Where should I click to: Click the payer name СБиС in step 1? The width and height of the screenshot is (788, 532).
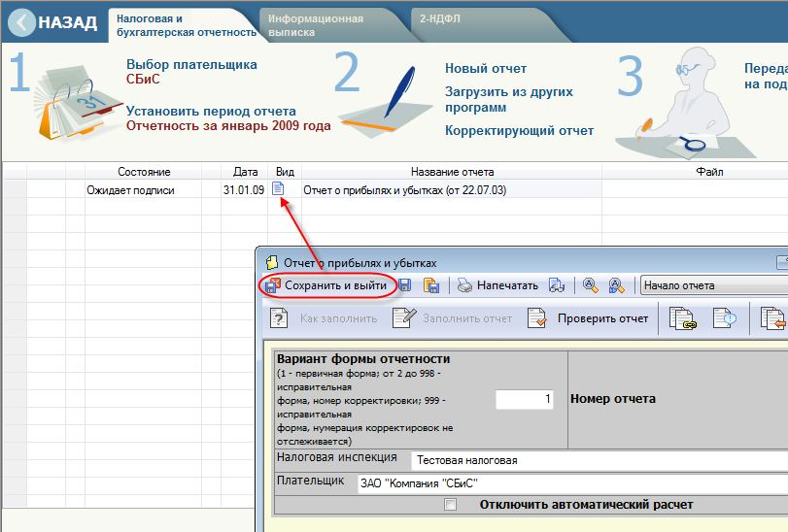143,80
